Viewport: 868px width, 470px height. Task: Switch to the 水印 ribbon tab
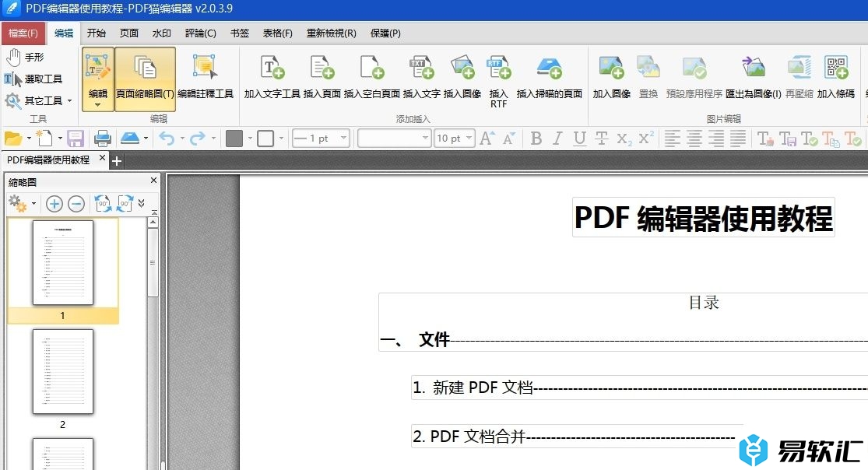(162, 33)
